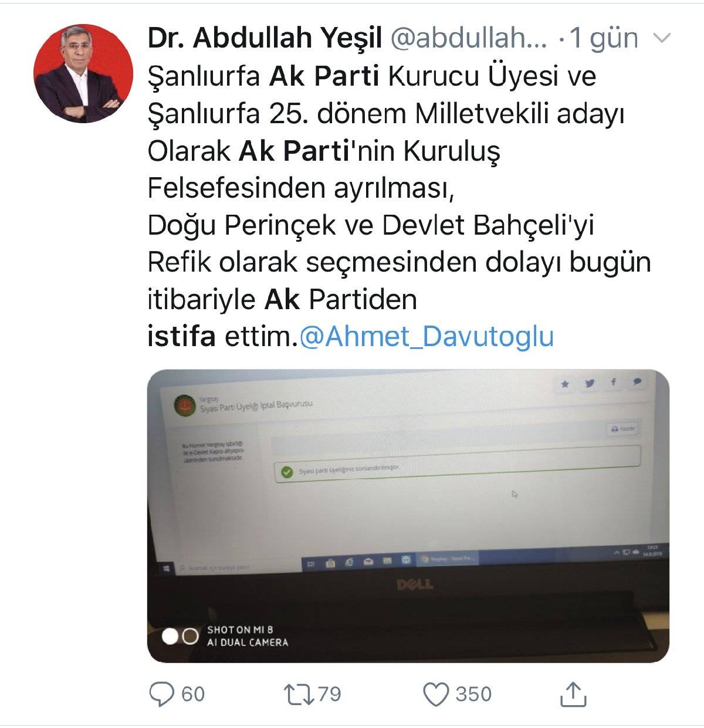Click the comment bubble icon in the photo

coord(637,382)
